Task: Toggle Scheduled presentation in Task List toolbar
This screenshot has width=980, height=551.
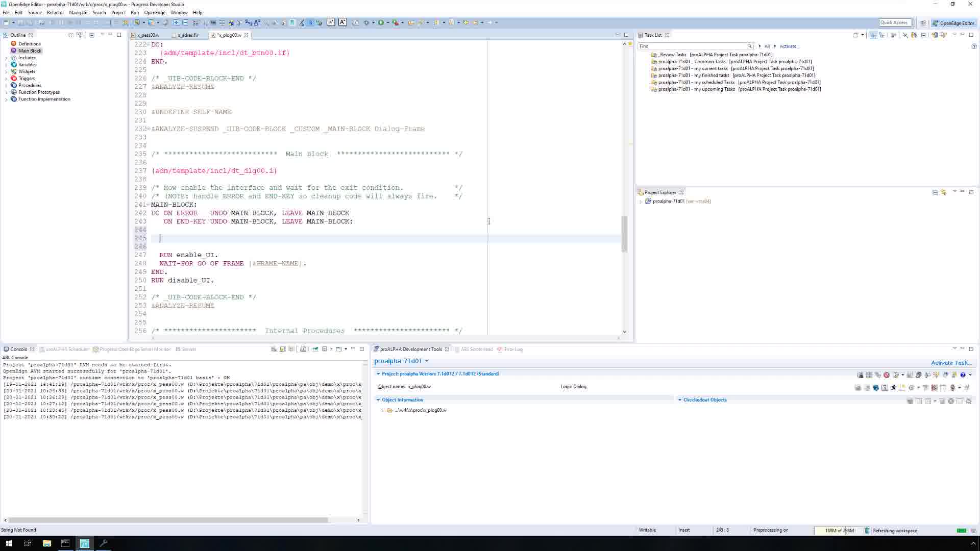Action: 881,35
